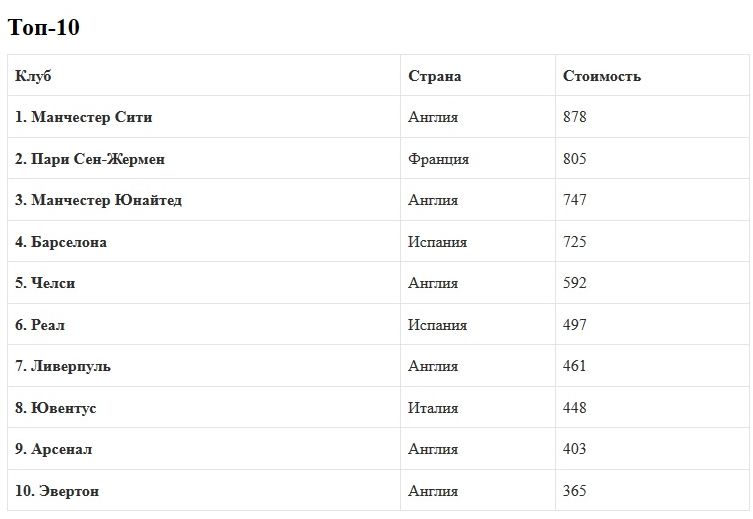This screenshot has width=753, height=519.
Task: Select the Ливерпуль club name
Action: (x=63, y=366)
